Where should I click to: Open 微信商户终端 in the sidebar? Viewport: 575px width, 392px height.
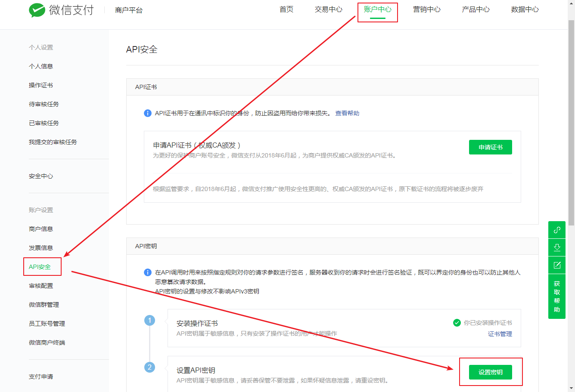pyautogui.click(x=47, y=343)
